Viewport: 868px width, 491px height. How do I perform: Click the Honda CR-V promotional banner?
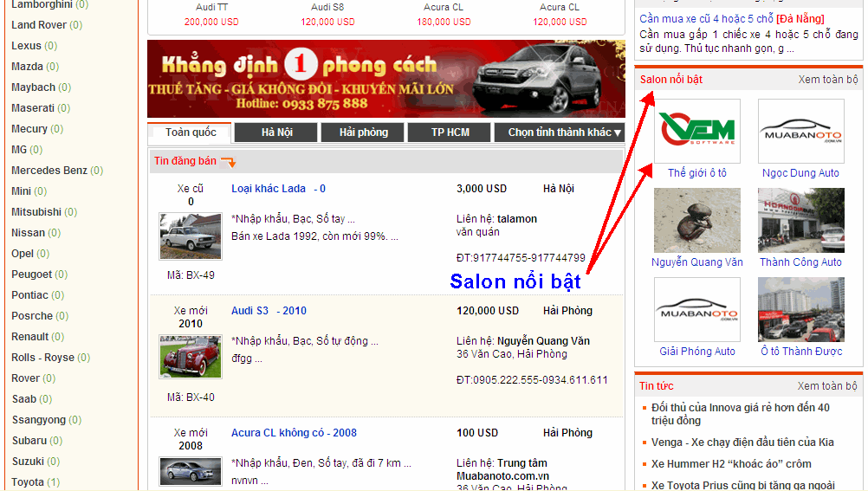pyautogui.click(x=386, y=79)
